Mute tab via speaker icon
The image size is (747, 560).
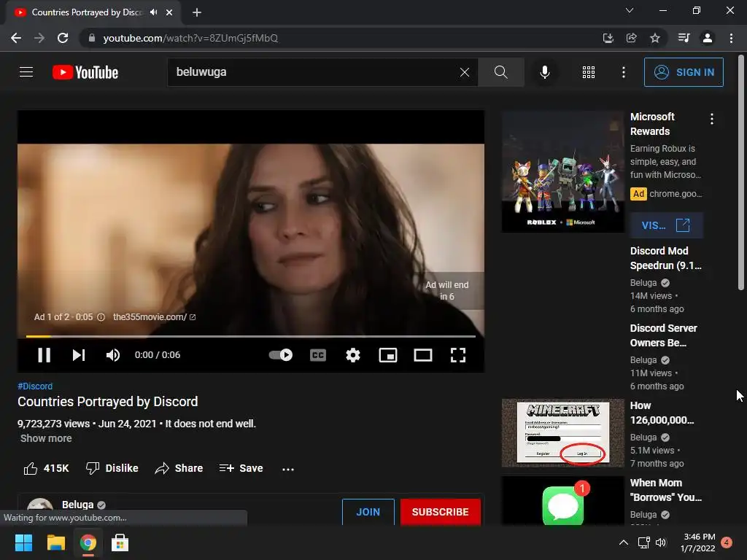[153, 12]
